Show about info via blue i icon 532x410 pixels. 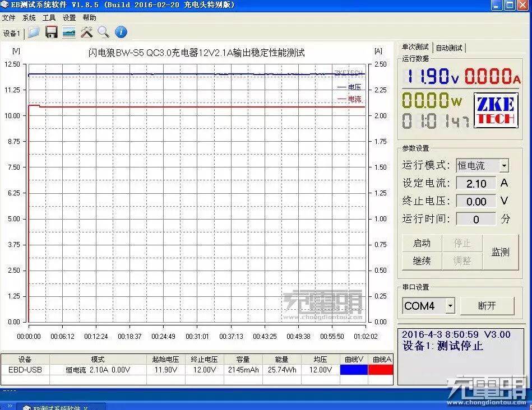(121, 32)
